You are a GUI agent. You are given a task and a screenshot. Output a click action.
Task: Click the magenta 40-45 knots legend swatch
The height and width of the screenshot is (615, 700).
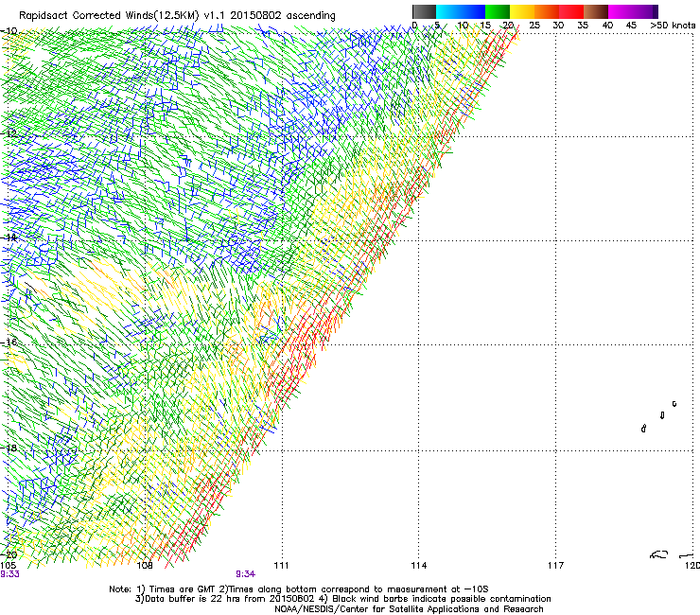[621, 11]
